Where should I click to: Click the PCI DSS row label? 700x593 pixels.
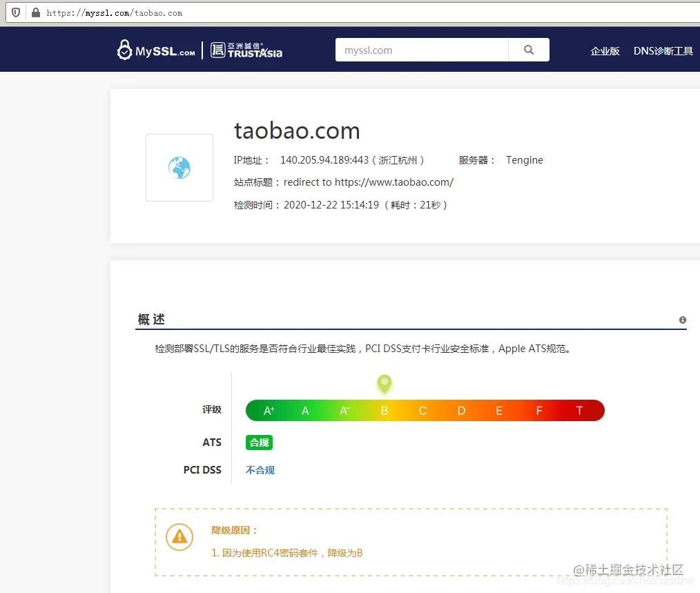coord(202,469)
